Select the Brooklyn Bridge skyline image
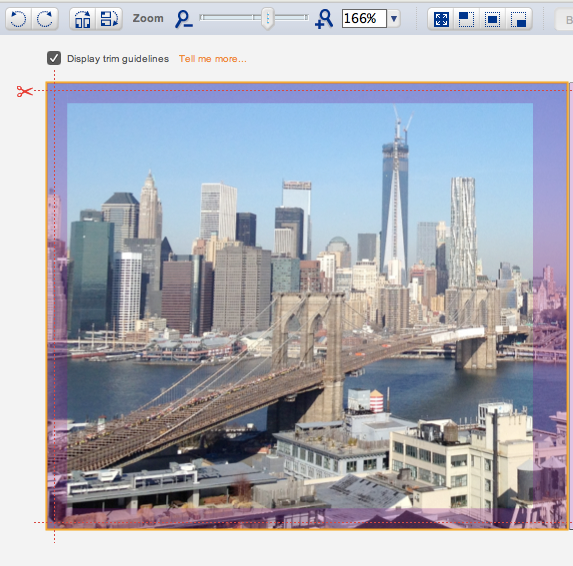Screen dimensions: 573x566 (x=307, y=306)
